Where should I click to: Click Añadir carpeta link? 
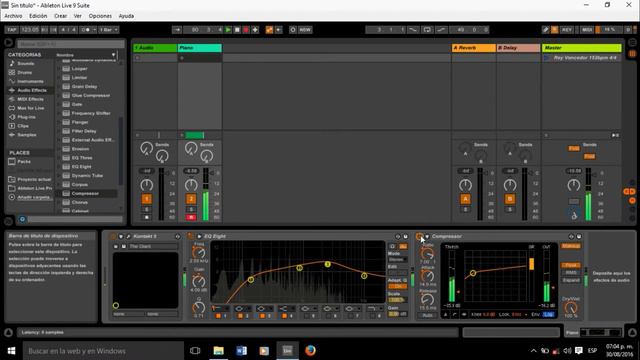click(x=34, y=197)
